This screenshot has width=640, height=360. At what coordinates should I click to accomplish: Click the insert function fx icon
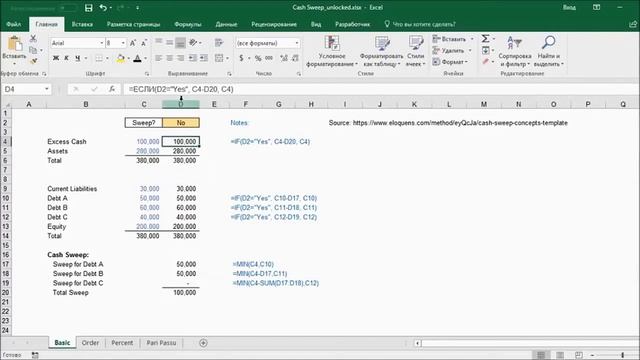(x=111, y=89)
